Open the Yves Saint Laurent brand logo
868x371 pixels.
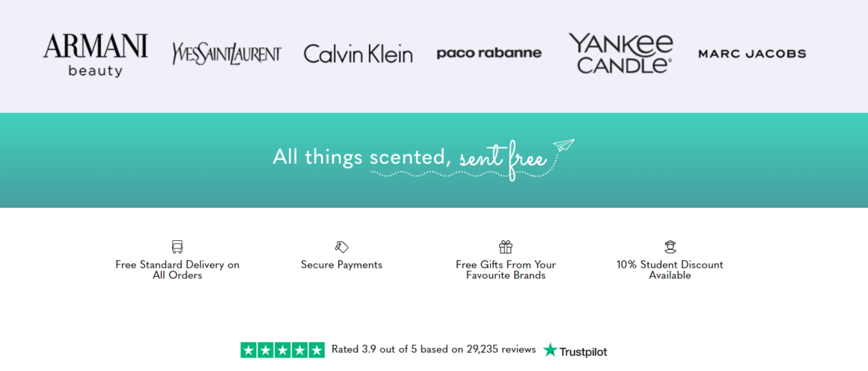[227, 54]
